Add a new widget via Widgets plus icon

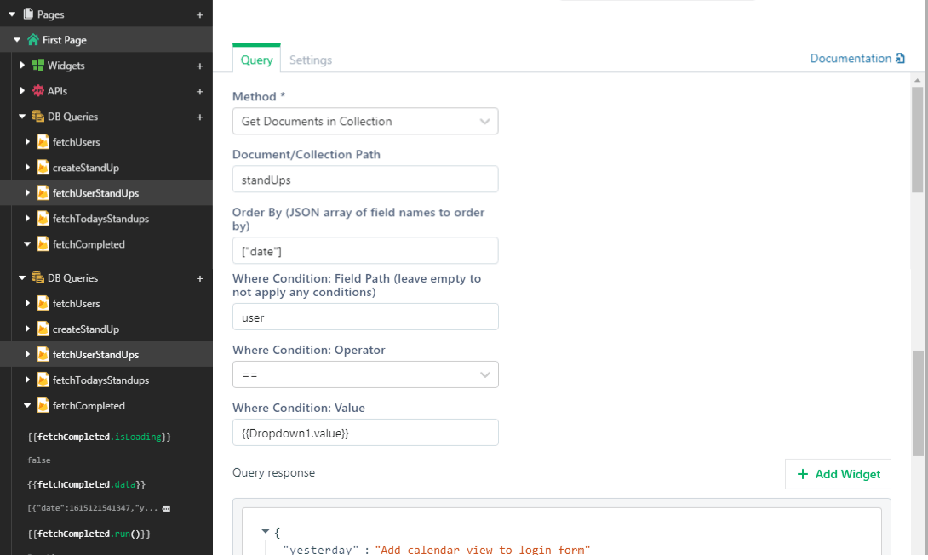[200, 66]
